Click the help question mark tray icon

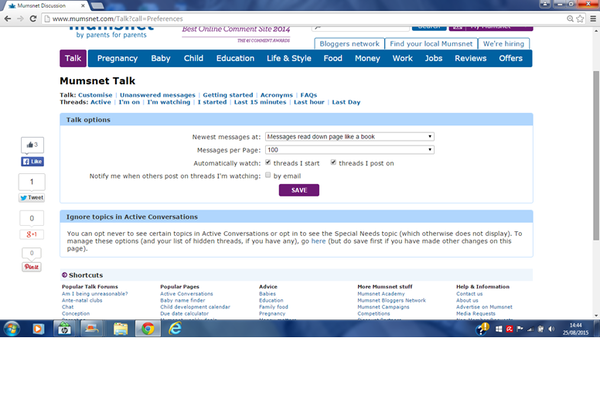[482, 329]
